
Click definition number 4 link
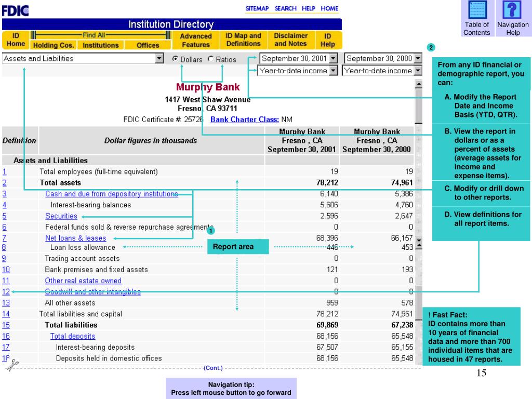coord(4,205)
